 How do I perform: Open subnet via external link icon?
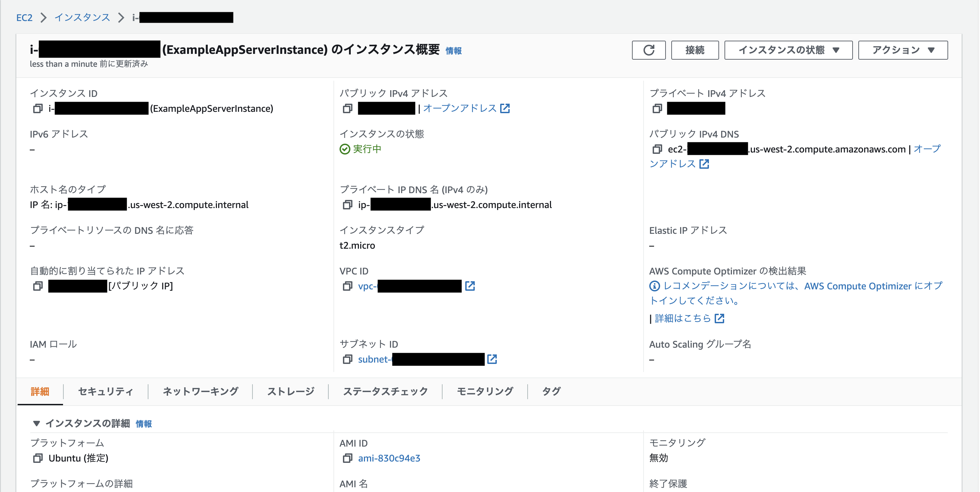point(493,359)
